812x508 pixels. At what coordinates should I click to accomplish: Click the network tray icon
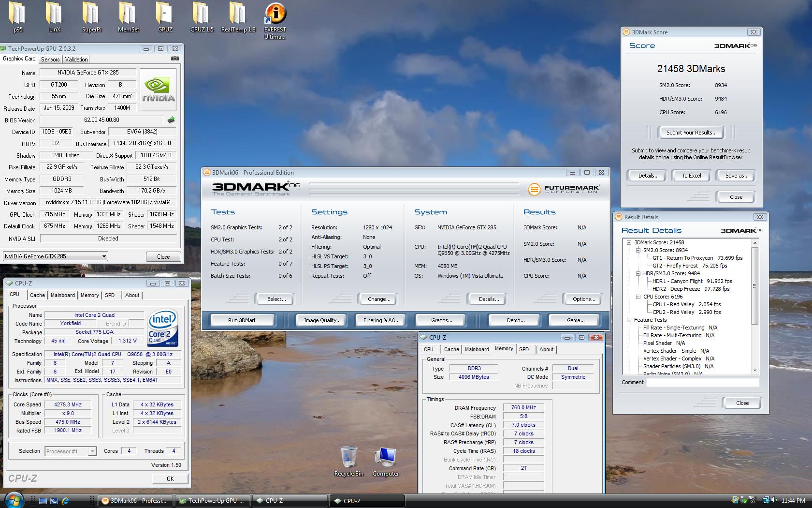point(766,500)
